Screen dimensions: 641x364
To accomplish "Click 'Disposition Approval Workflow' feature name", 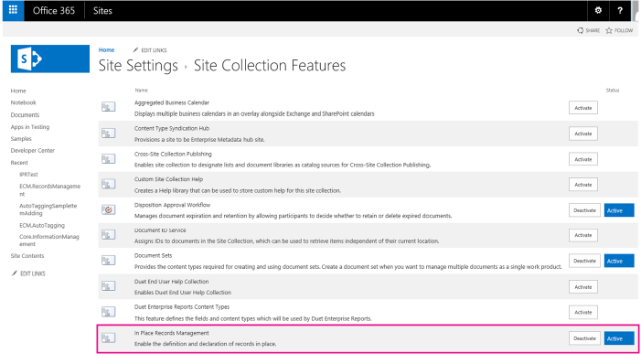I will tap(172, 205).
